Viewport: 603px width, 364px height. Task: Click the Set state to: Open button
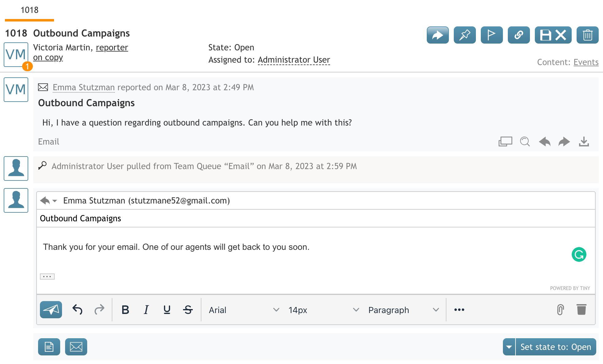556,347
